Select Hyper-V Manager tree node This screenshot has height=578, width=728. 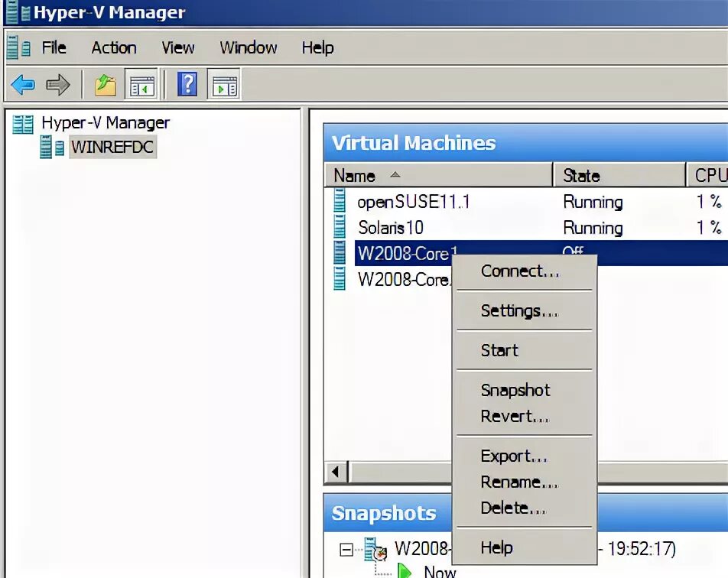click(106, 123)
